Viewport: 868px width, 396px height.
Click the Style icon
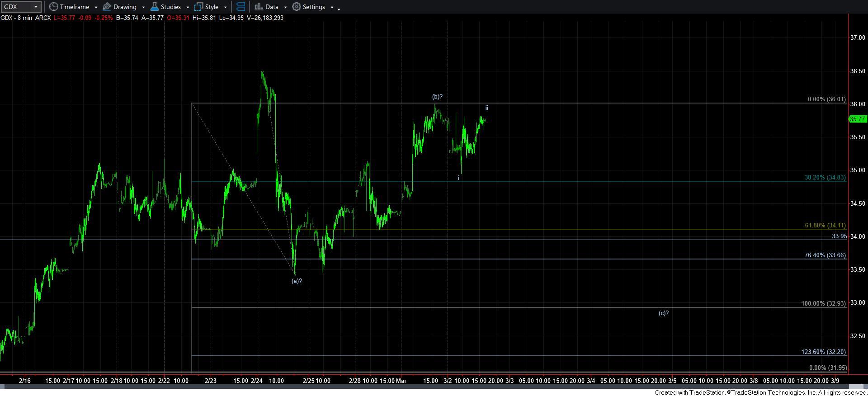pyautogui.click(x=198, y=7)
